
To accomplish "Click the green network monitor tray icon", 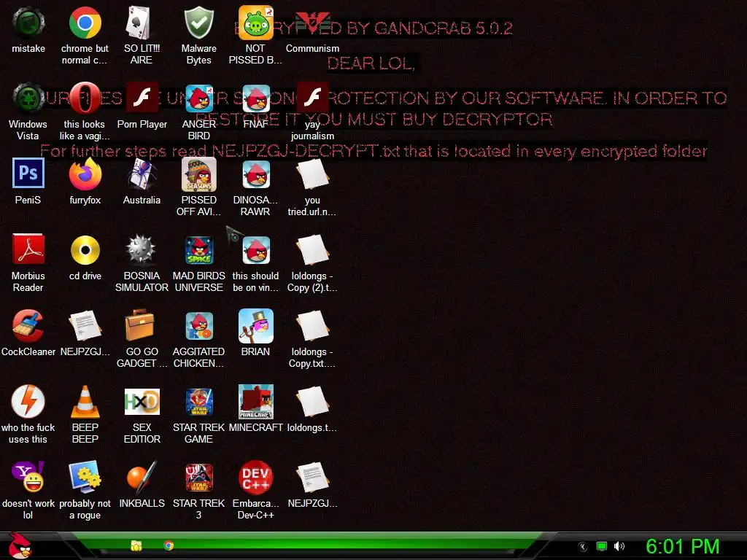I will (602, 547).
